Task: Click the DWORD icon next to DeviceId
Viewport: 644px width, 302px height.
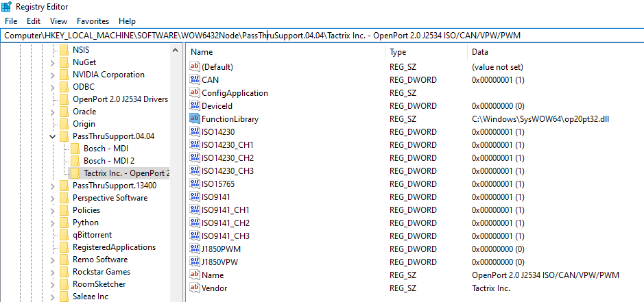Action: coord(195,106)
